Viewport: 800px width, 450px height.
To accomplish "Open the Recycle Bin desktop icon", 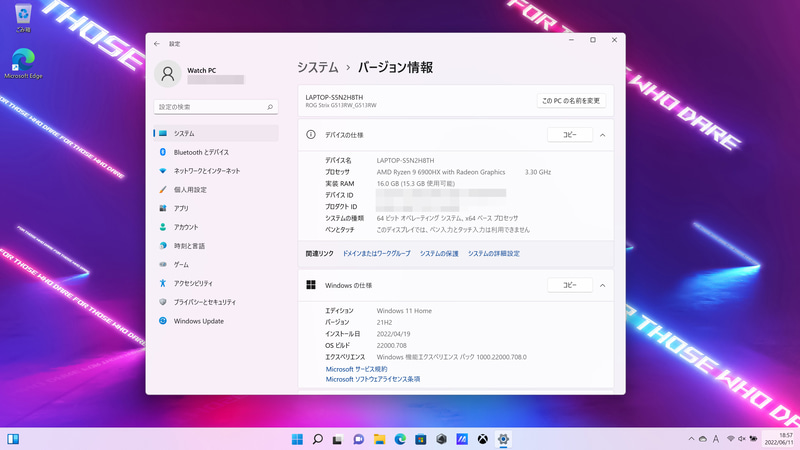I will pyautogui.click(x=23, y=18).
